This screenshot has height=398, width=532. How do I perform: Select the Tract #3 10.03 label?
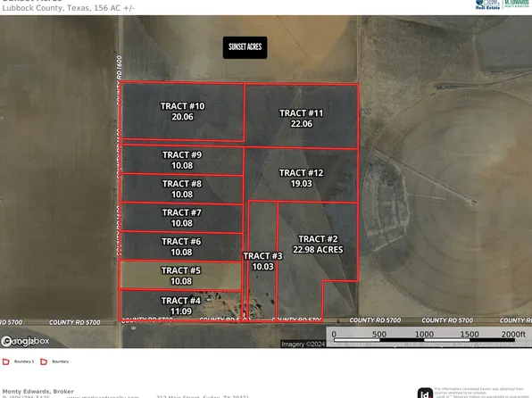click(x=262, y=261)
